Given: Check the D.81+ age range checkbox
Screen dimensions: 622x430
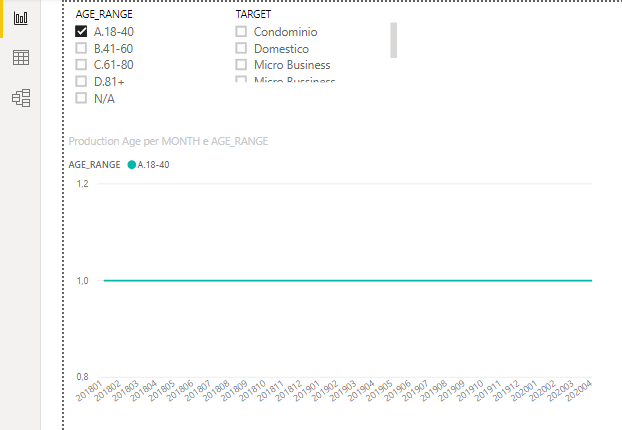Looking at the screenshot, I should point(81,81).
